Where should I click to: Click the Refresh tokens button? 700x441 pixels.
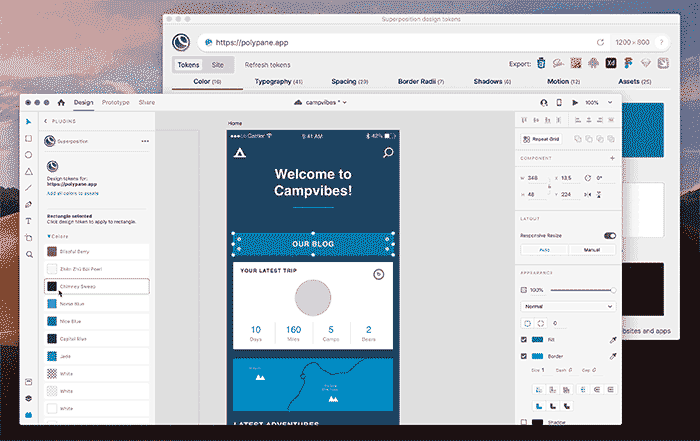click(x=267, y=64)
